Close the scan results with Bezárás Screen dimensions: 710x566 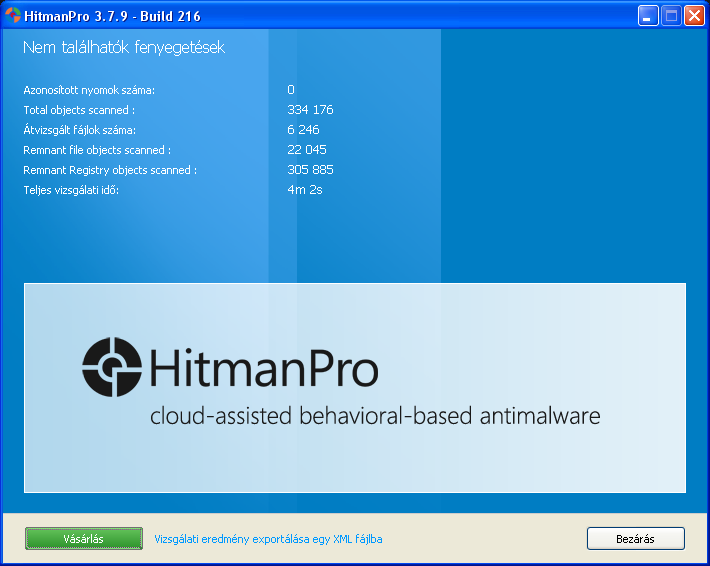pos(635,538)
